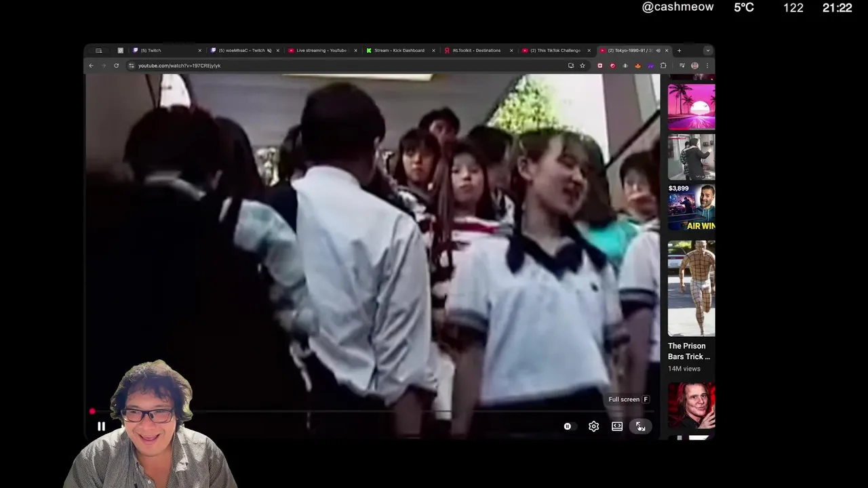Close the IRLToolkit Destinations tab
The height and width of the screenshot is (488, 868).
[x=511, y=50]
